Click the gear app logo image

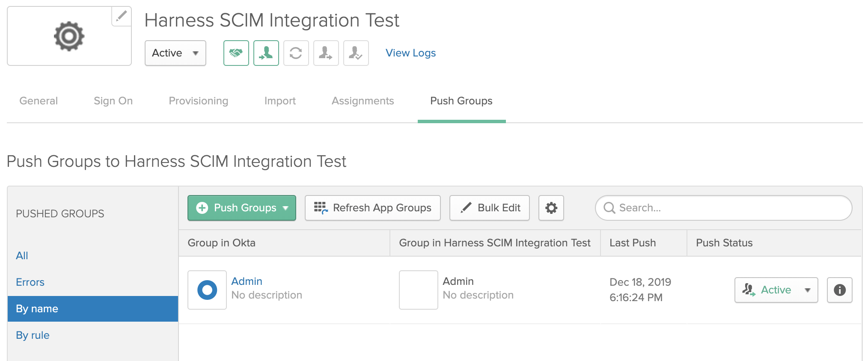click(69, 36)
